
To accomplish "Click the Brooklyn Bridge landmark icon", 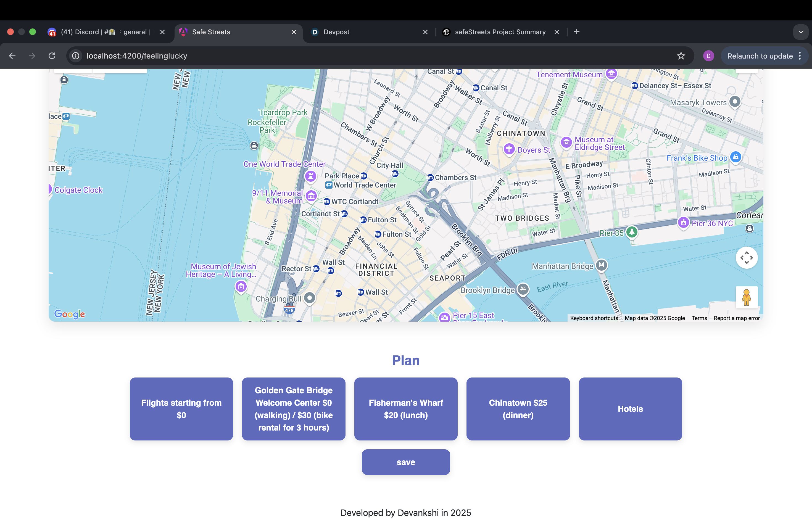I will 523,290.
